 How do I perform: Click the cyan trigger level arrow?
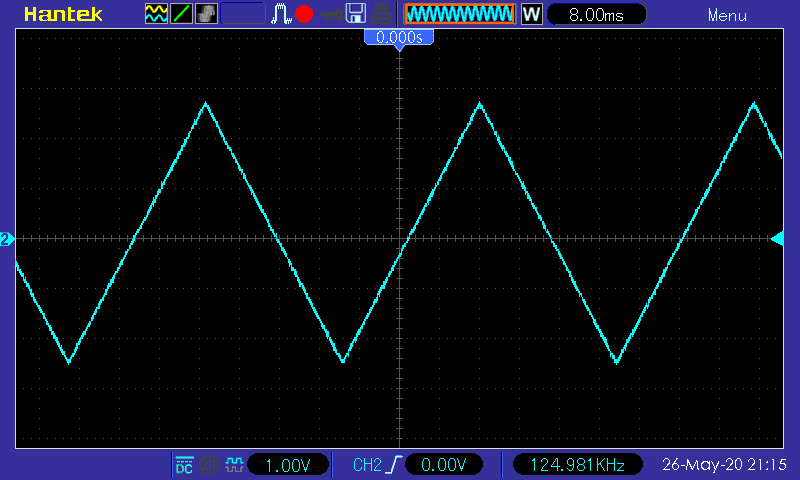tap(777, 239)
